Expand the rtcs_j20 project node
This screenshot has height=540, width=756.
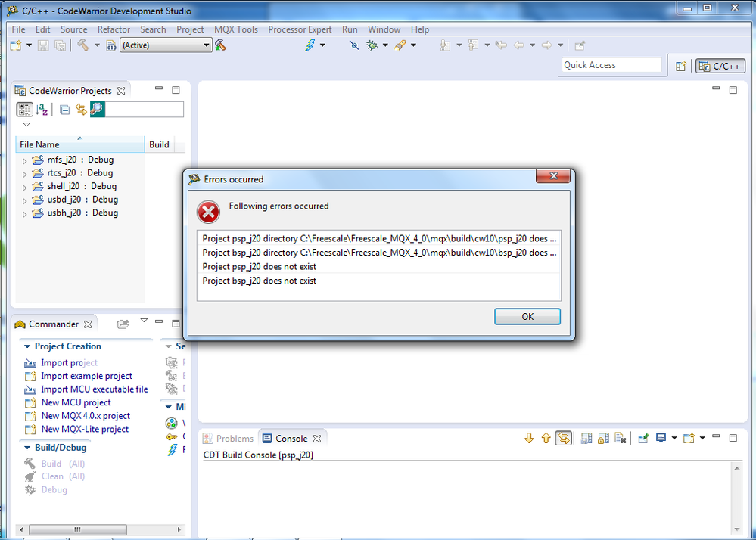click(x=24, y=174)
